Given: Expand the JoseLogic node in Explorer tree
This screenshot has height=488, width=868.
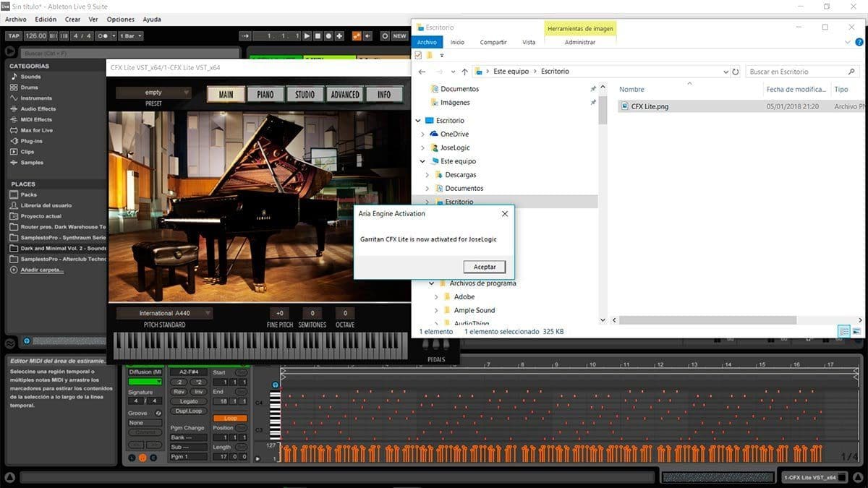Looking at the screenshot, I should coord(423,147).
